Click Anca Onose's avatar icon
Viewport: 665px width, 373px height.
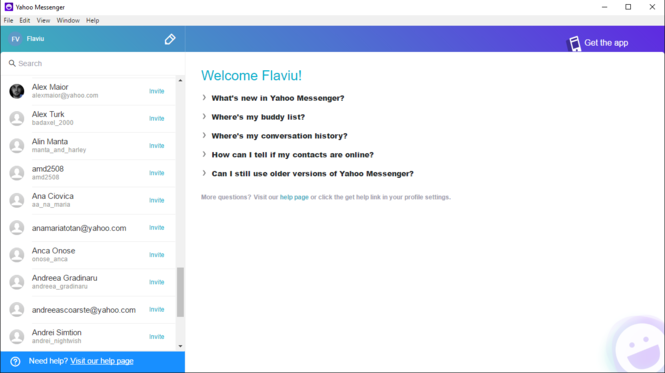(17, 255)
